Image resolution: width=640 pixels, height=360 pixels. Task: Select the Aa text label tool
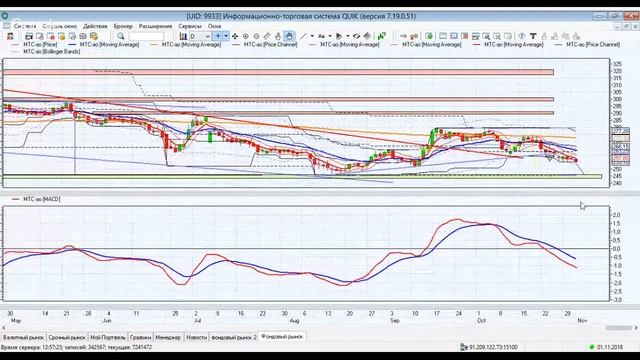point(321,36)
